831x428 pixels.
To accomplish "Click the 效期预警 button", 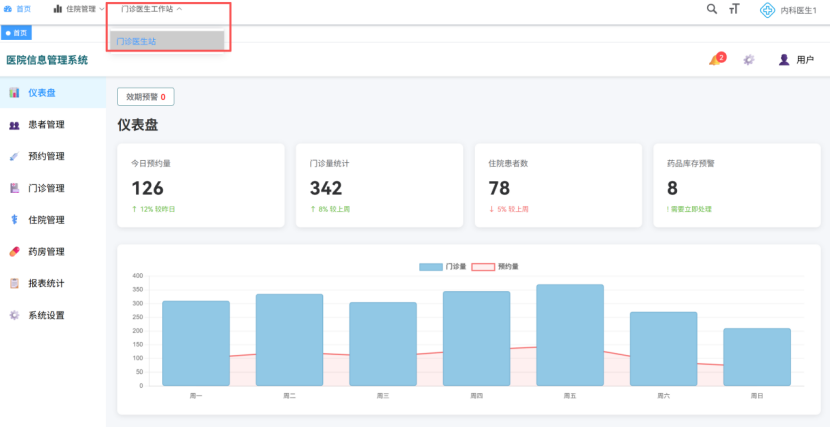I will (x=146, y=97).
